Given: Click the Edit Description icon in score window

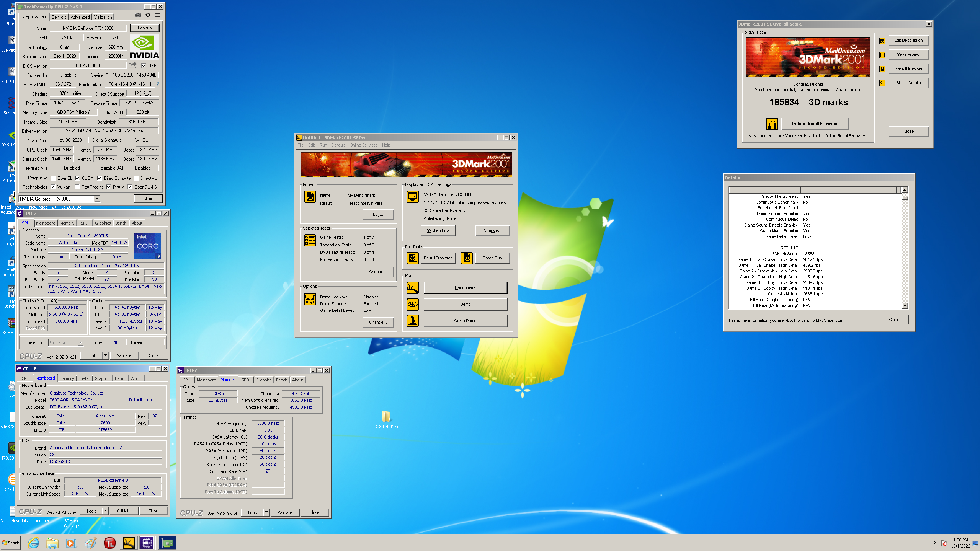Looking at the screenshot, I should coord(882,41).
